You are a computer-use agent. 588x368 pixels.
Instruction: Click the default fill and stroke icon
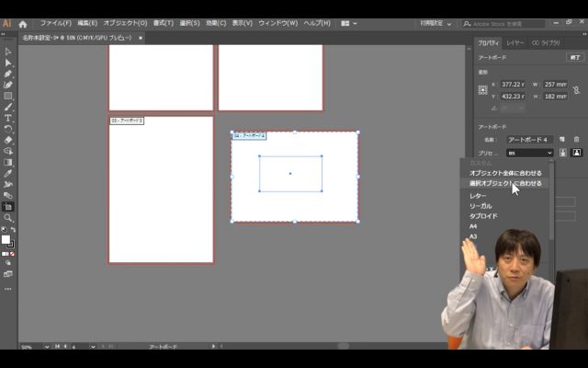(4, 229)
